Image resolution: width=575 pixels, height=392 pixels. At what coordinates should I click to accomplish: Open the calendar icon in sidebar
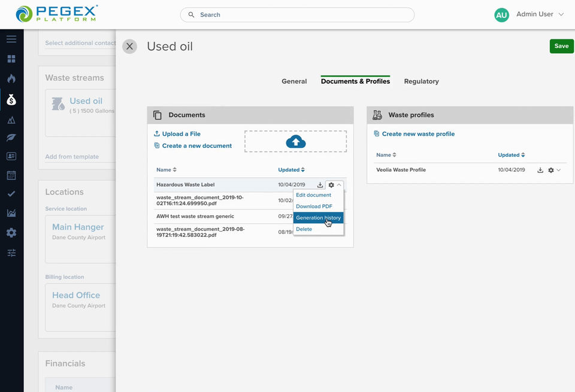pyautogui.click(x=11, y=175)
